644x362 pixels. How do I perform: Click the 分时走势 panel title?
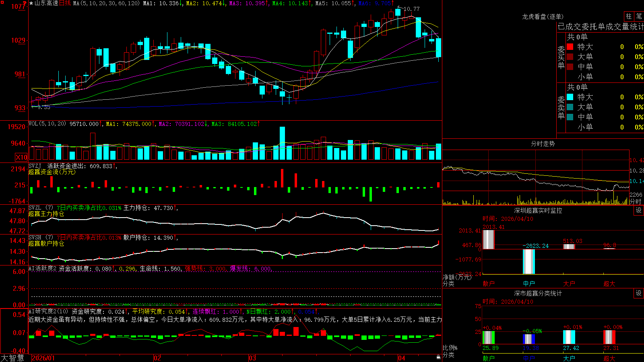tap(543, 144)
